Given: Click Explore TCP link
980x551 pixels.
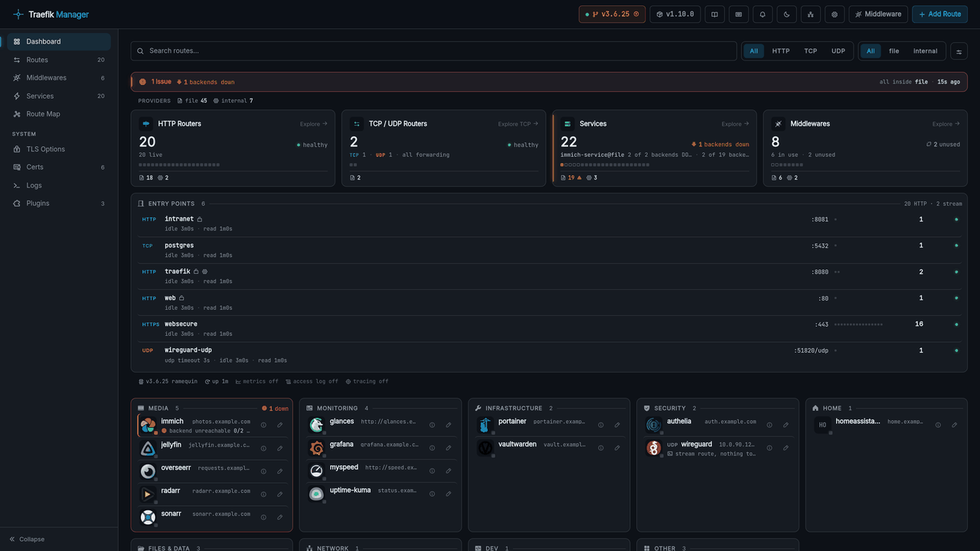Looking at the screenshot, I should (518, 124).
